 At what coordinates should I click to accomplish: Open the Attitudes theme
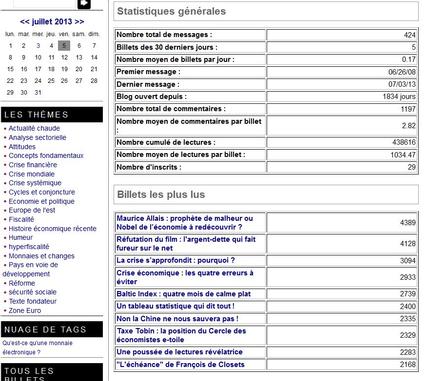pos(22,147)
